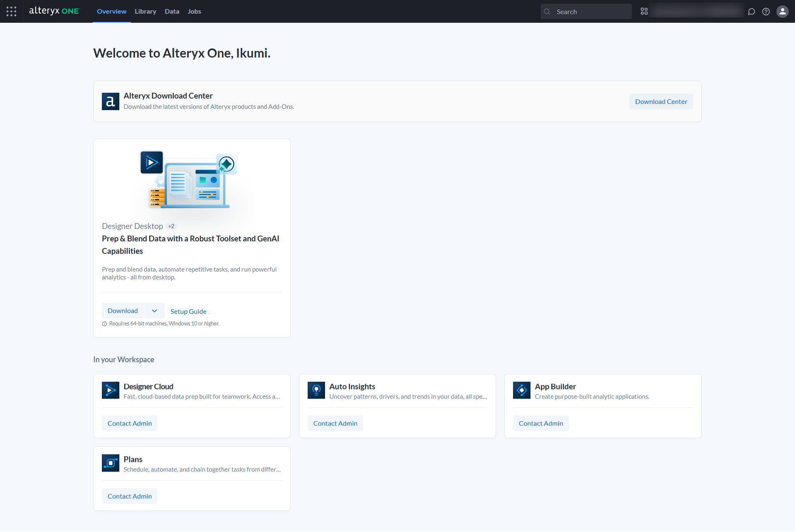Open the user profile avatar
Screen dimensions: 795x532
[x=782, y=12]
